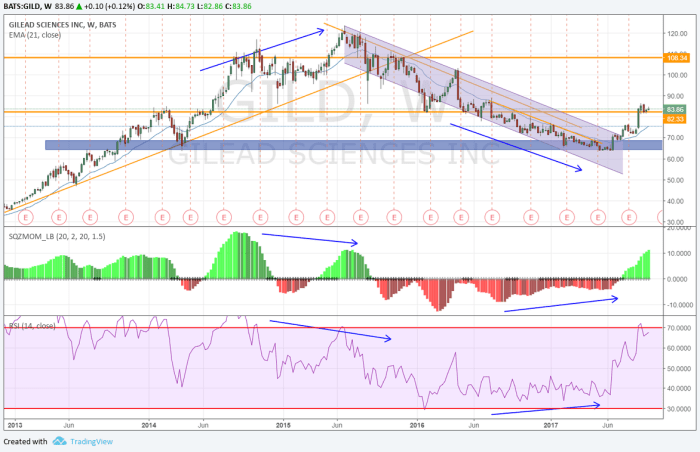Select the blue arrow above the SQZMOM green peaks
Viewport: 700px width, 452px height.
pyautogui.click(x=308, y=240)
